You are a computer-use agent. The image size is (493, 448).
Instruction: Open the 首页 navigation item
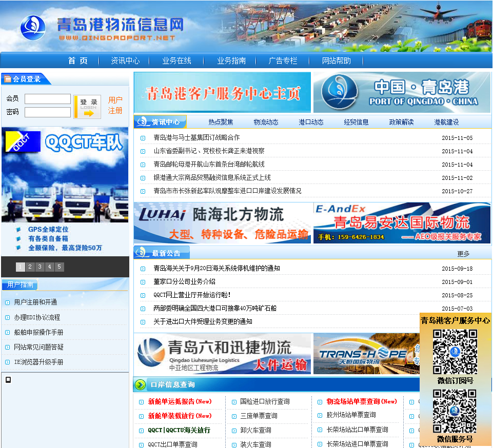(77, 60)
